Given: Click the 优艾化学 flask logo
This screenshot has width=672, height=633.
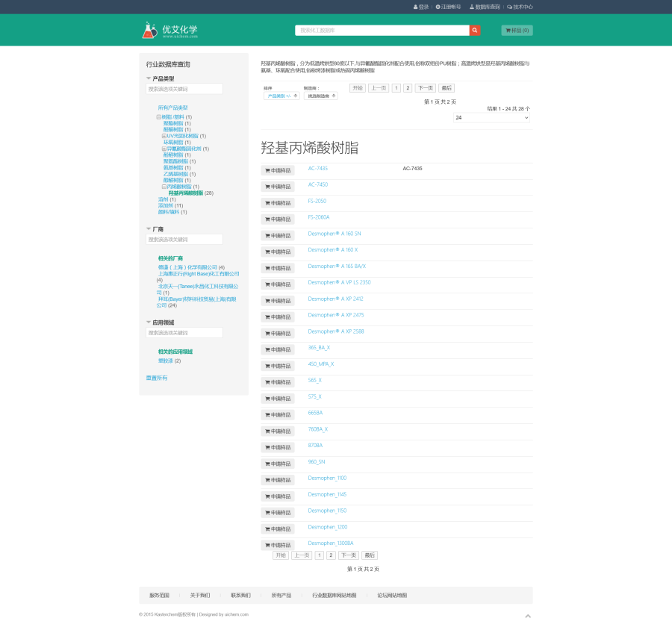Looking at the screenshot, I should [149, 31].
